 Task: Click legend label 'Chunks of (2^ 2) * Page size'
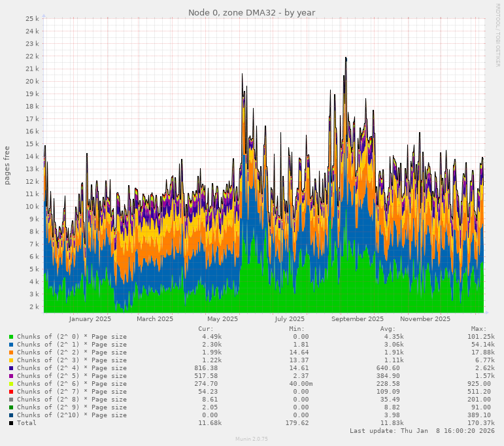pos(72,352)
